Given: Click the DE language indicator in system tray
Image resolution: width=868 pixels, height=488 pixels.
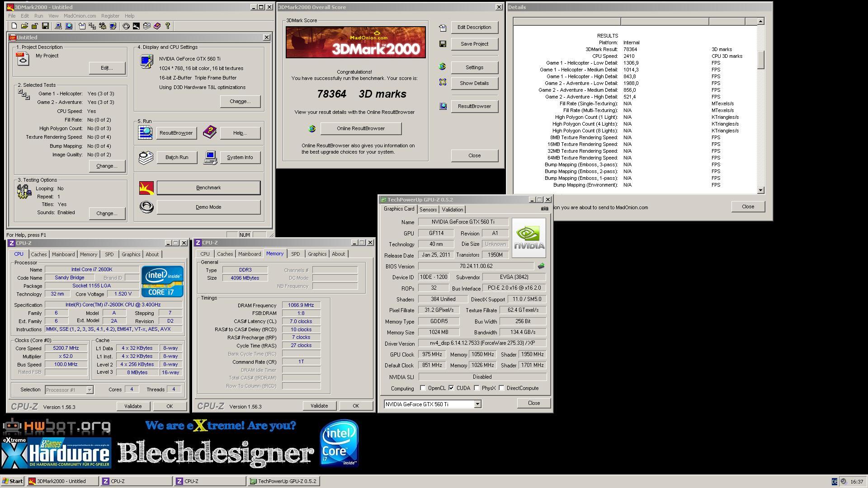Looking at the screenshot, I should coord(835,482).
